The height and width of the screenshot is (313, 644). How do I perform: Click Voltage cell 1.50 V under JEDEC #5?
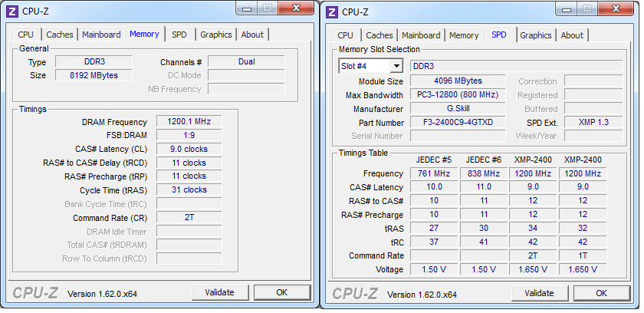(434, 269)
